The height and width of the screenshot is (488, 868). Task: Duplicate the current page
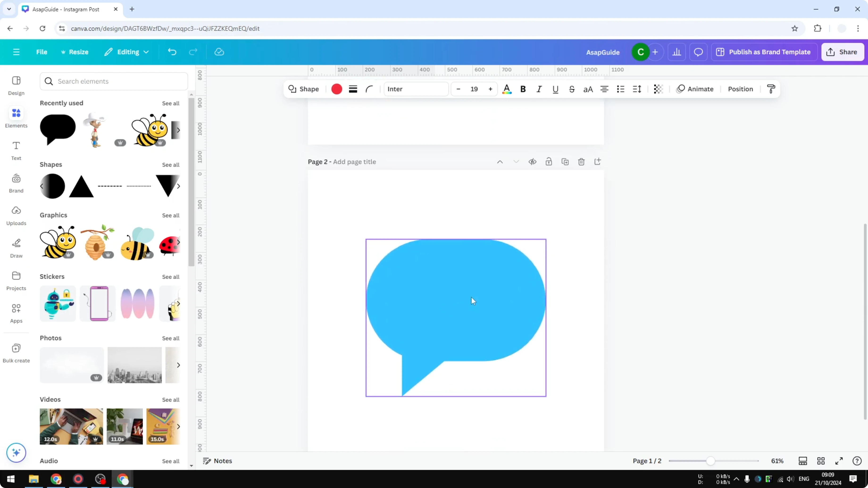tap(565, 162)
